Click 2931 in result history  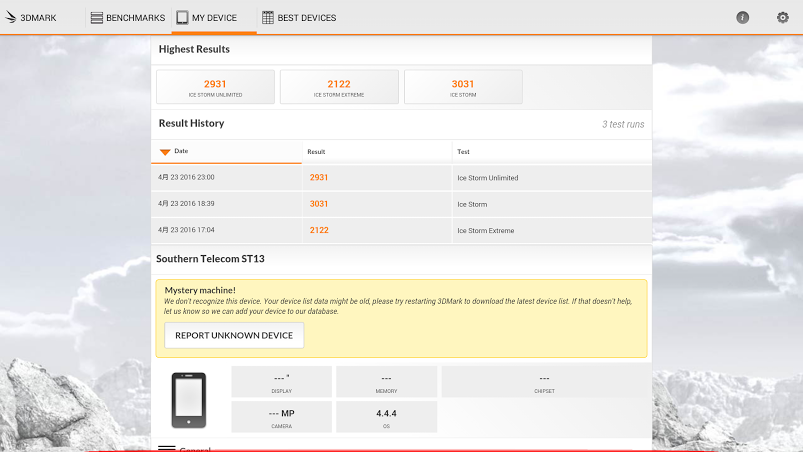coord(319,178)
